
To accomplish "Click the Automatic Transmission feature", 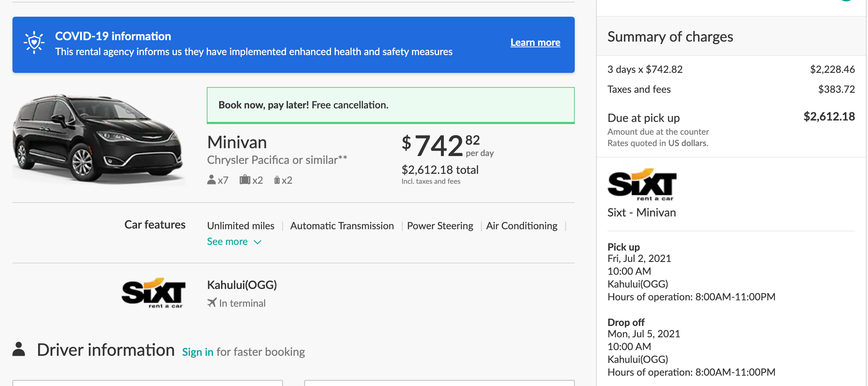I will [342, 226].
